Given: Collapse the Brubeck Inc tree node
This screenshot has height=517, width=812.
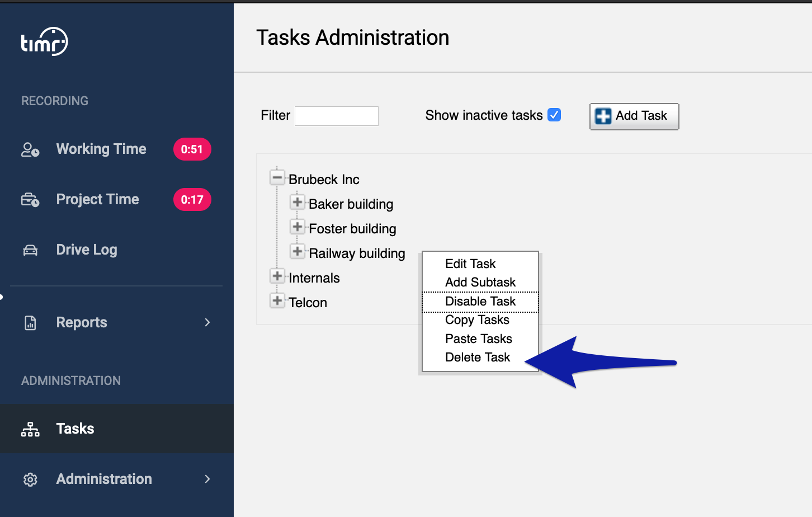Looking at the screenshot, I should [277, 178].
